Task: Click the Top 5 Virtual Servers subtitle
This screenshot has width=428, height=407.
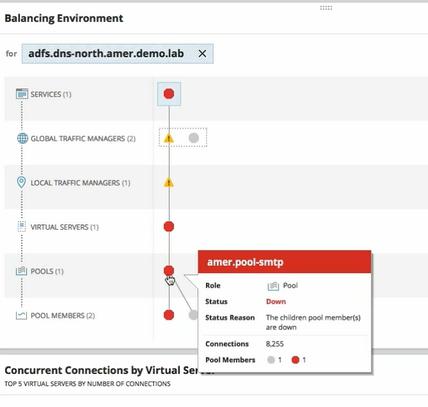Action: coord(87,384)
